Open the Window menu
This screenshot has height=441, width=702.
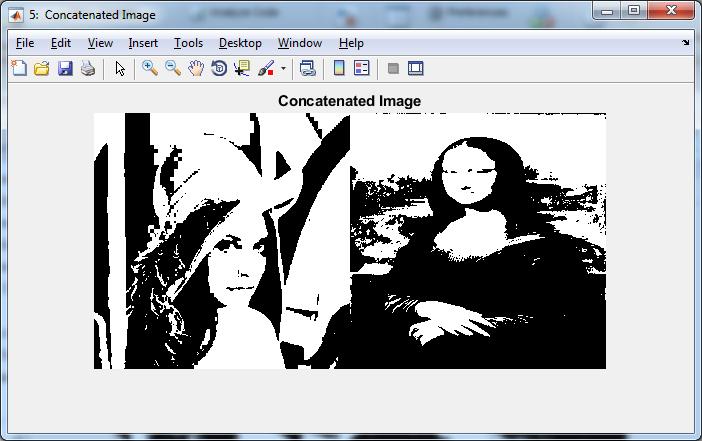pyautogui.click(x=300, y=43)
